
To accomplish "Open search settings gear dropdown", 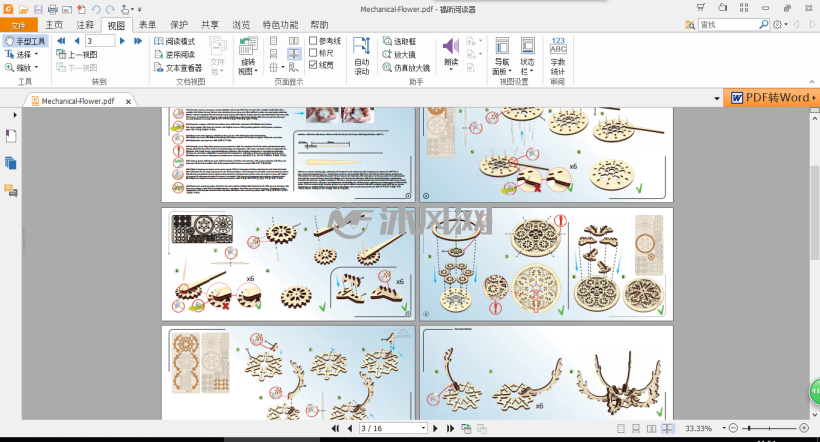I will (780, 25).
